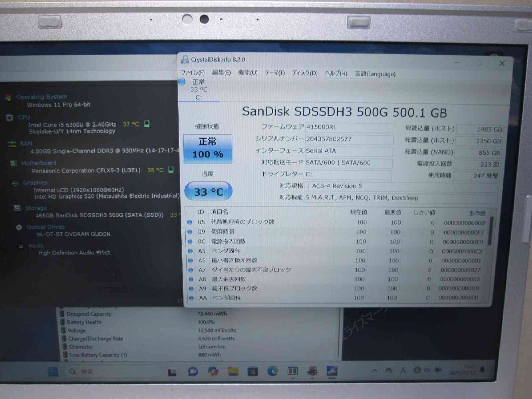
Task: Click the CPU chip icon in Speccy
Action: pos(9,117)
